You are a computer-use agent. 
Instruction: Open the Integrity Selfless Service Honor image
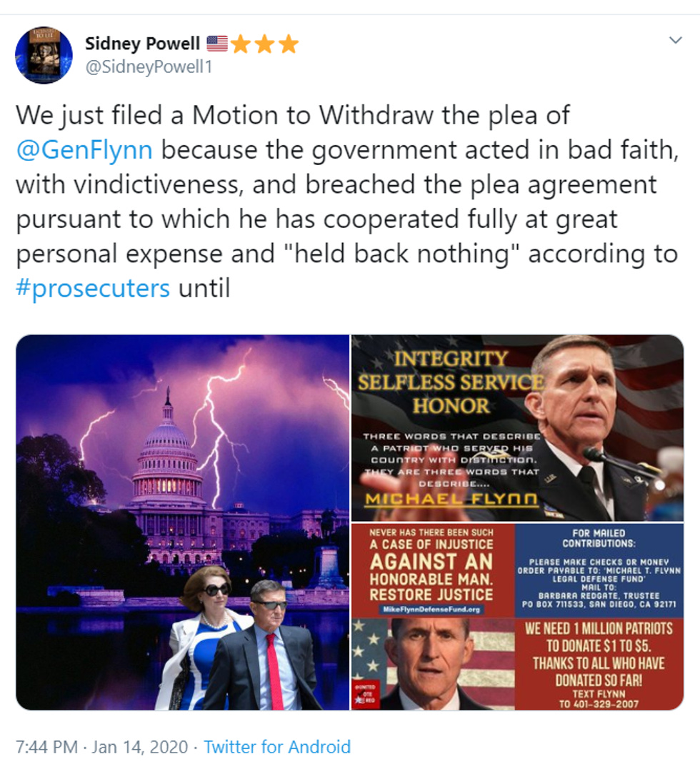pos(517,427)
